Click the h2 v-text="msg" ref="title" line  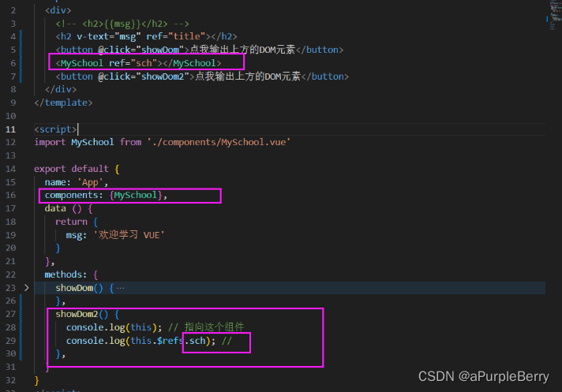[146, 36]
